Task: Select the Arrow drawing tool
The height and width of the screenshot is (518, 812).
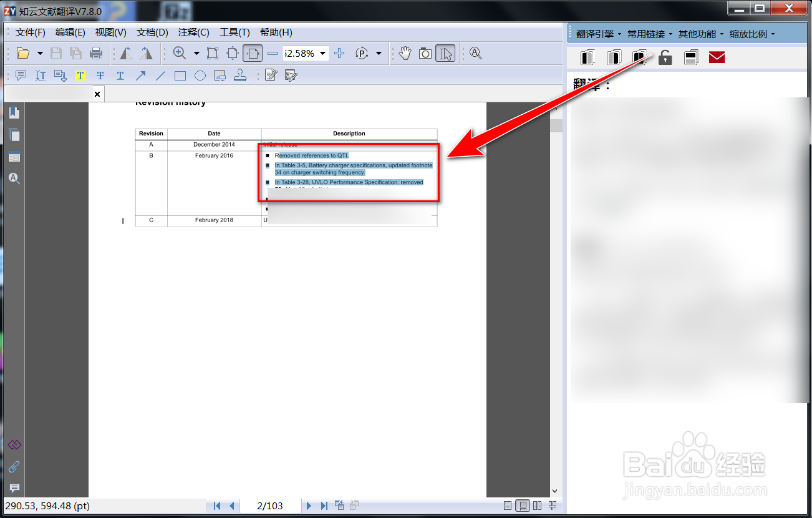Action: pyautogui.click(x=140, y=76)
